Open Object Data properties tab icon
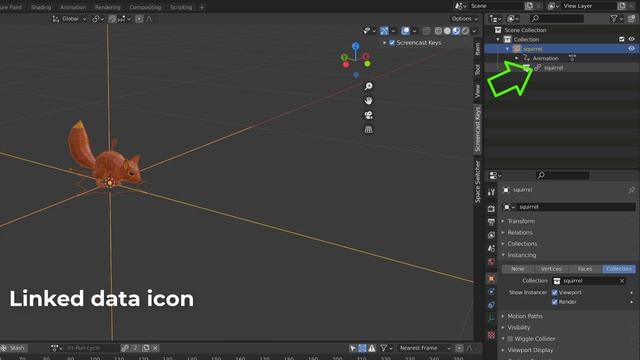Screen dimensions: 640x360 (491, 318)
